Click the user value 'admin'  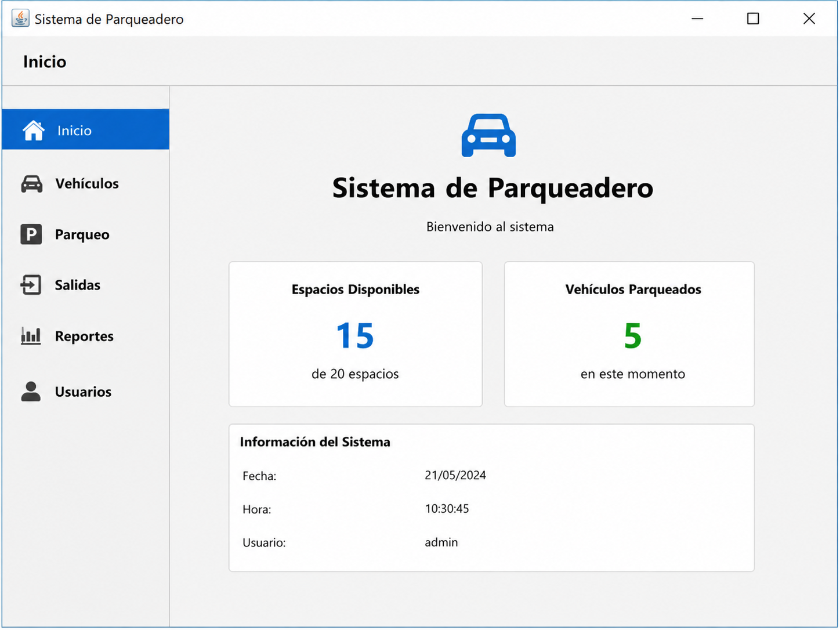coord(441,542)
